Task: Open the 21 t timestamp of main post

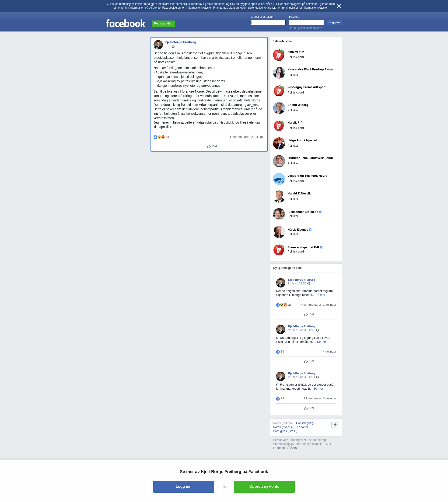Action: [167, 47]
